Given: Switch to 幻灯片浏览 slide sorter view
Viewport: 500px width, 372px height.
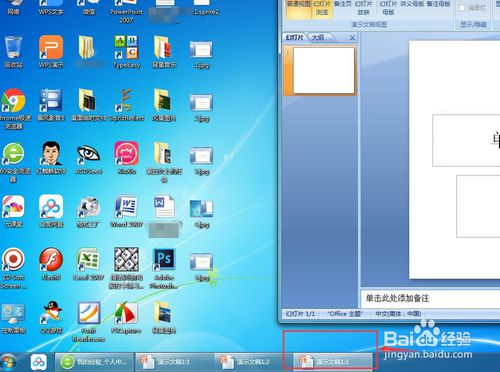Looking at the screenshot, I should tap(322, 9).
